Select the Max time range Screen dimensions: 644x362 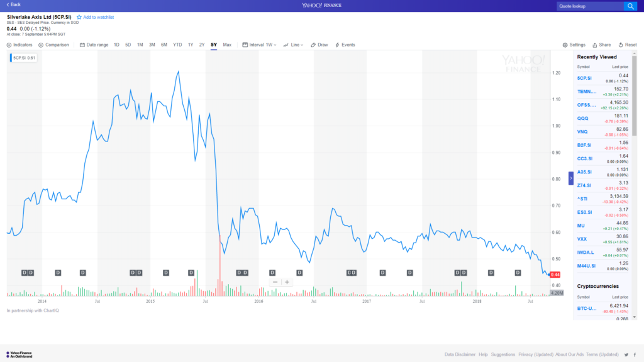[227, 45]
